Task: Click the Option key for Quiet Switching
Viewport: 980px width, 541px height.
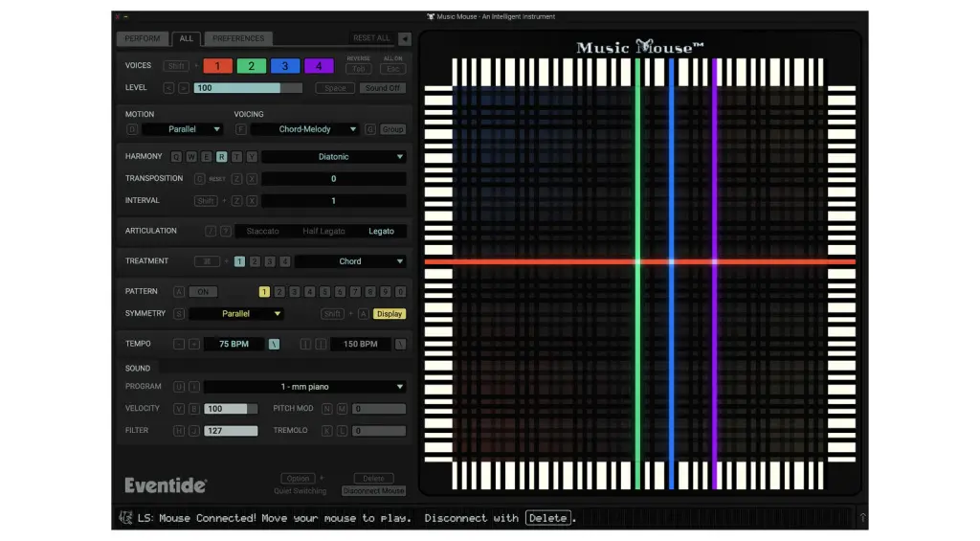Action: tap(299, 479)
